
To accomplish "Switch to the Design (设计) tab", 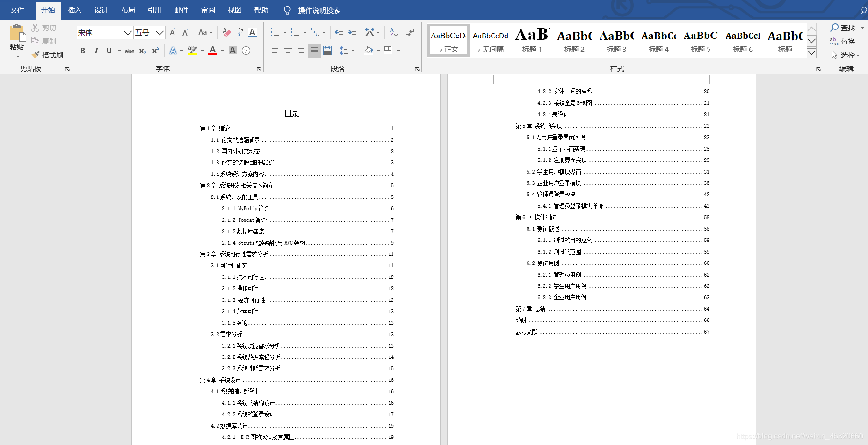I will pos(101,10).
